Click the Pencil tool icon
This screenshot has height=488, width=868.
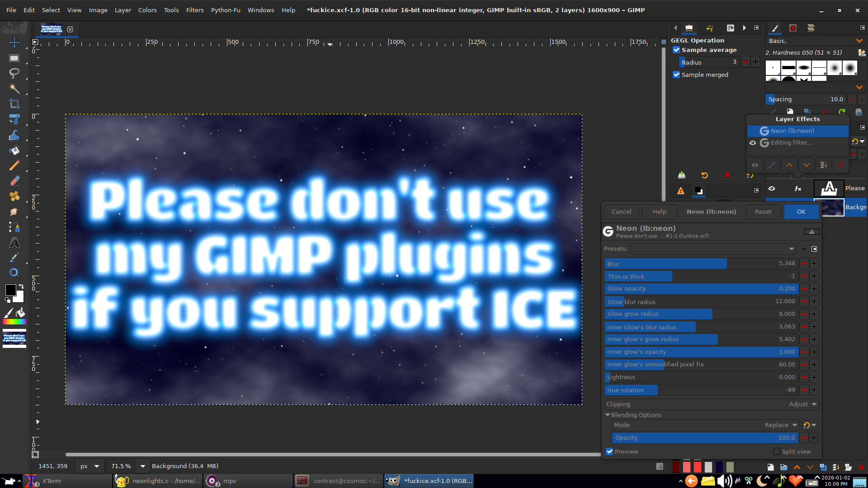pyautogui.click(x=14, y=165)
